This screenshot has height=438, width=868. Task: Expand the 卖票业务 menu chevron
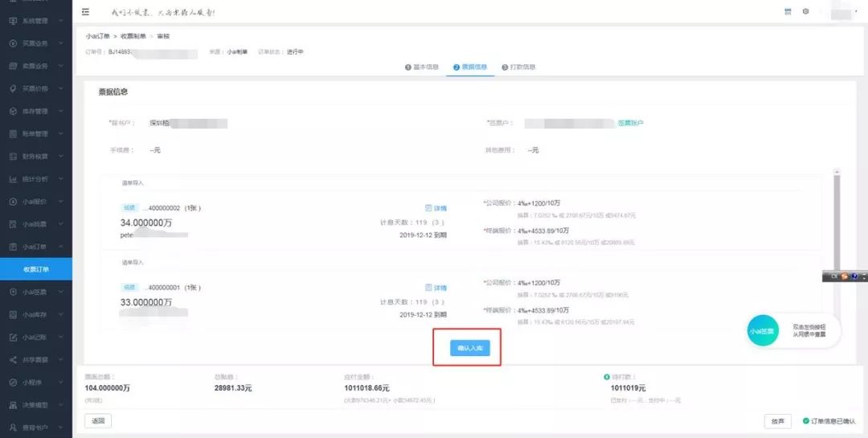(x=60, y=66)
